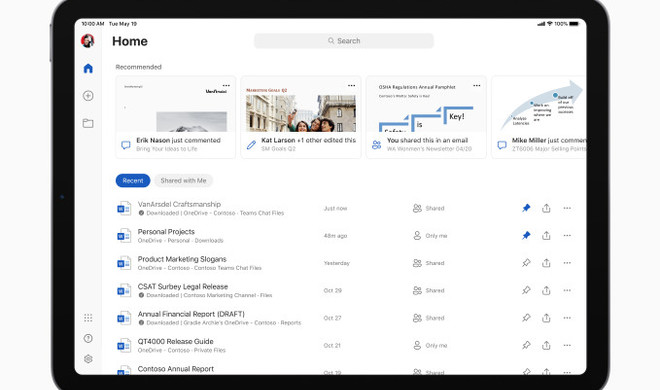Click pencil edit icon on Kat Larson card
The width and height of the screenshot is (660, 390).
pyautogui.click(x=251, y=145)
